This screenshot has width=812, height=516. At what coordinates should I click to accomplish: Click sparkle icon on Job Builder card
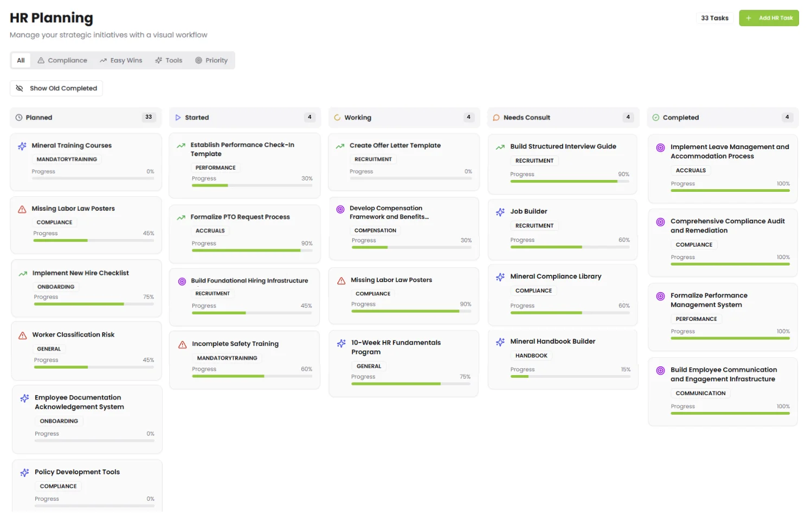click(x=500, y=212)
